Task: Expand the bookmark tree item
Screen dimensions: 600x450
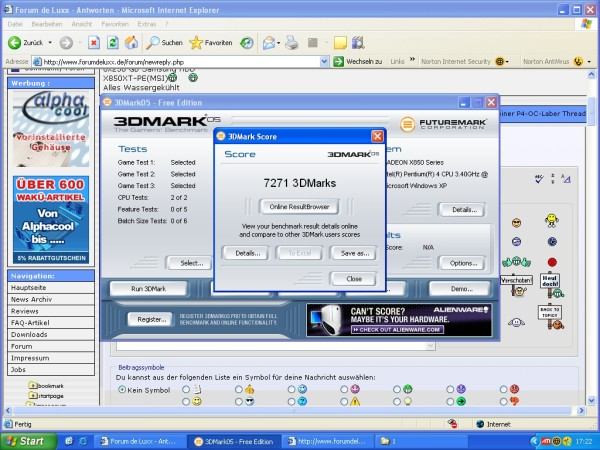Action: pos(33,385)
